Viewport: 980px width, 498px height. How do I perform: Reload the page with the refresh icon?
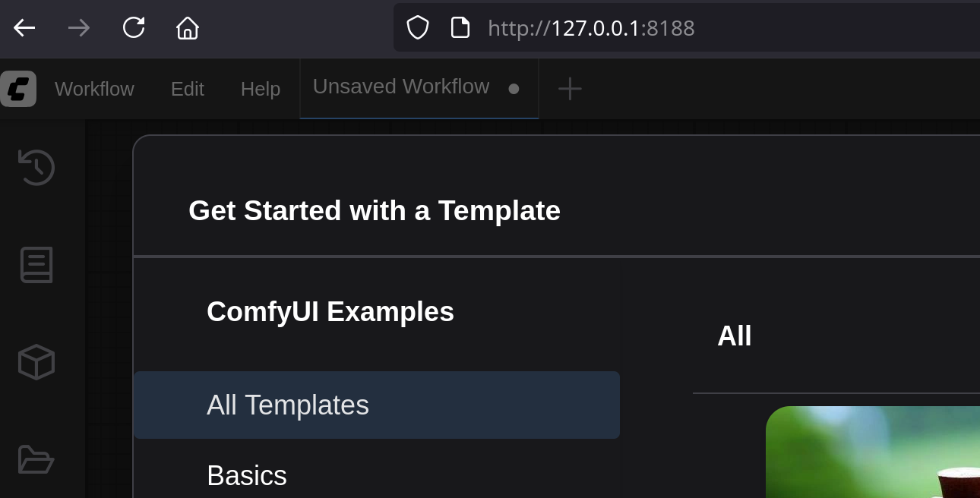pos(134,28)
